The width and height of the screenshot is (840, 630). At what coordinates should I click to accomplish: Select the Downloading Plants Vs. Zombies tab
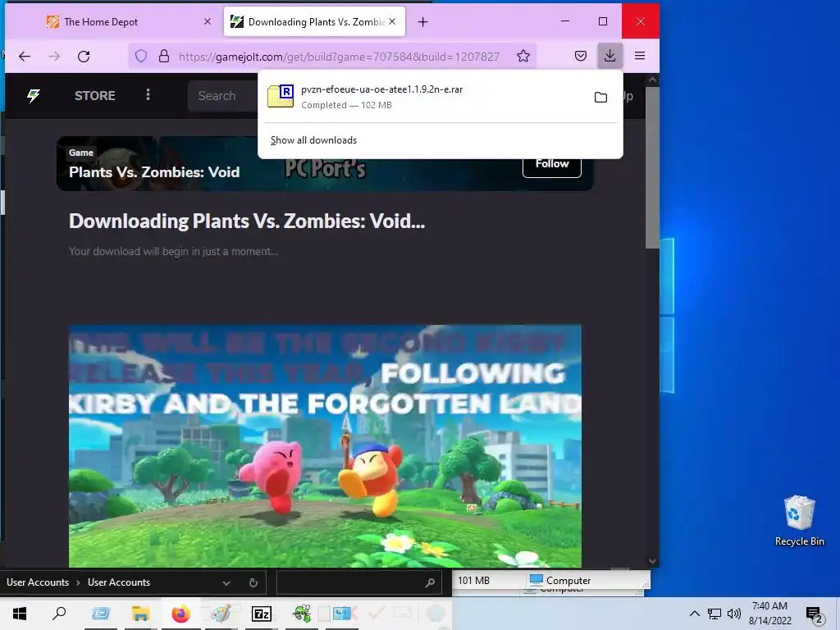pos(314,22)
